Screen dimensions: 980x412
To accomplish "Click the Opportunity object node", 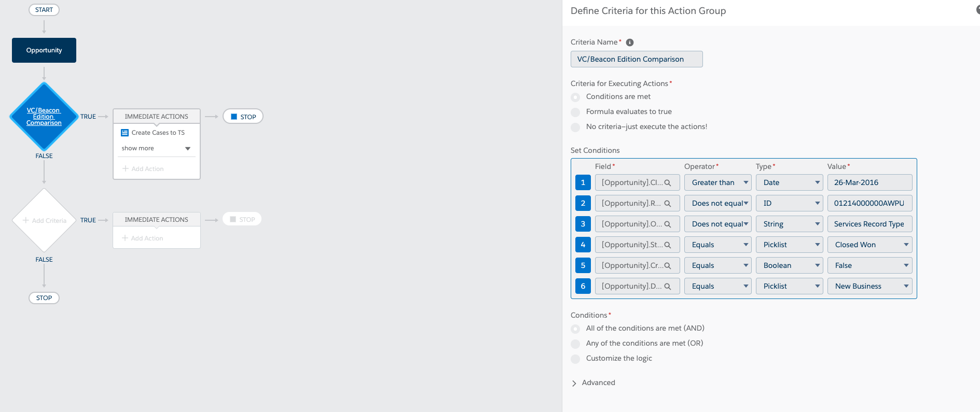I will (44, 50).
